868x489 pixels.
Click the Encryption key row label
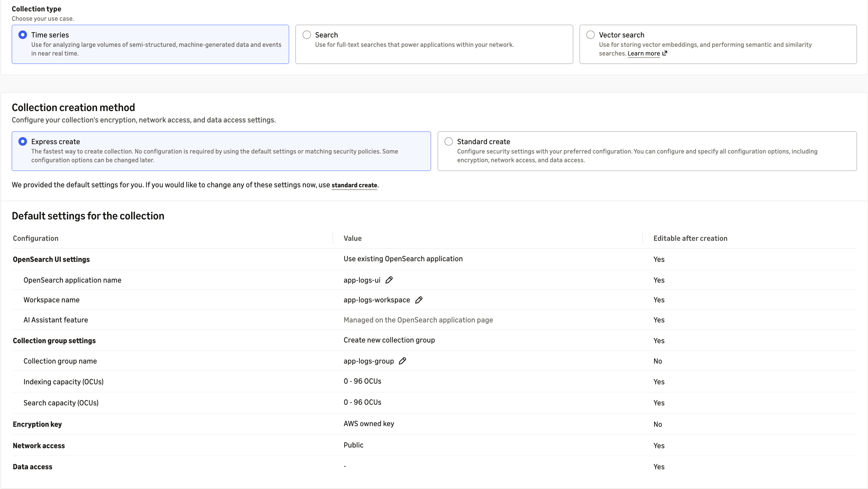37,424
